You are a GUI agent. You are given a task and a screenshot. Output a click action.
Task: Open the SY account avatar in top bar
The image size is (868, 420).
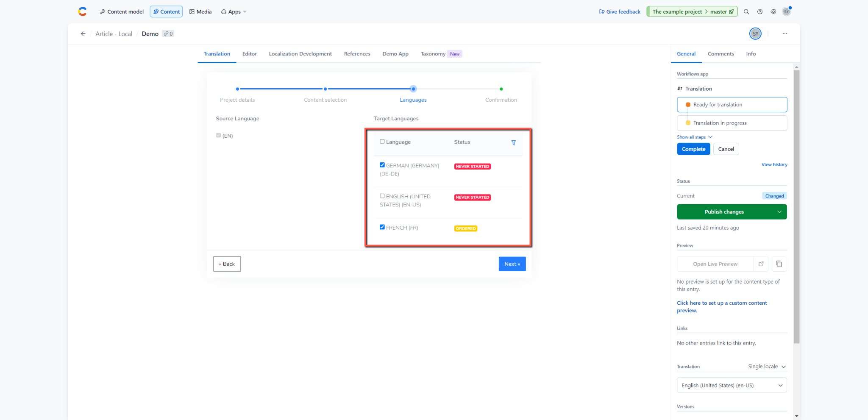coord(787,11)
